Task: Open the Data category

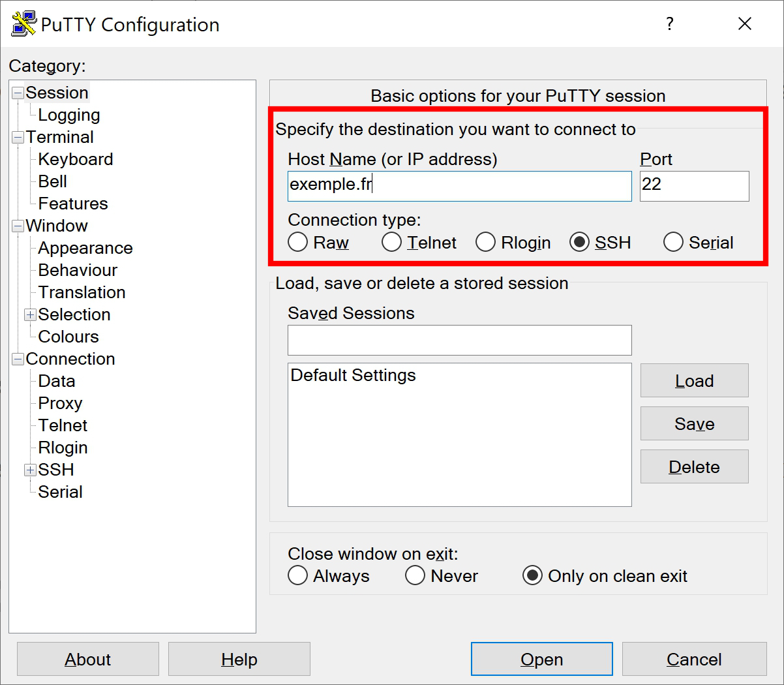Action: click(57, 381)
